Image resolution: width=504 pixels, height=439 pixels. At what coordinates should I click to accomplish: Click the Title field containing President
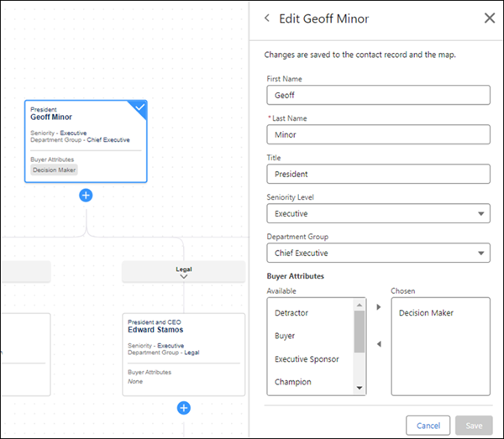tap(377, 174)
